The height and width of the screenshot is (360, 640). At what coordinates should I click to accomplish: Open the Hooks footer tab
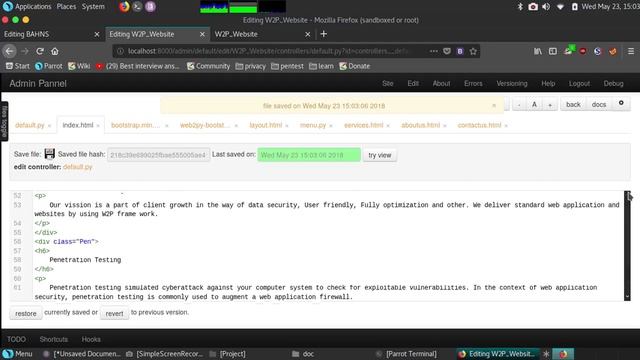91,339
